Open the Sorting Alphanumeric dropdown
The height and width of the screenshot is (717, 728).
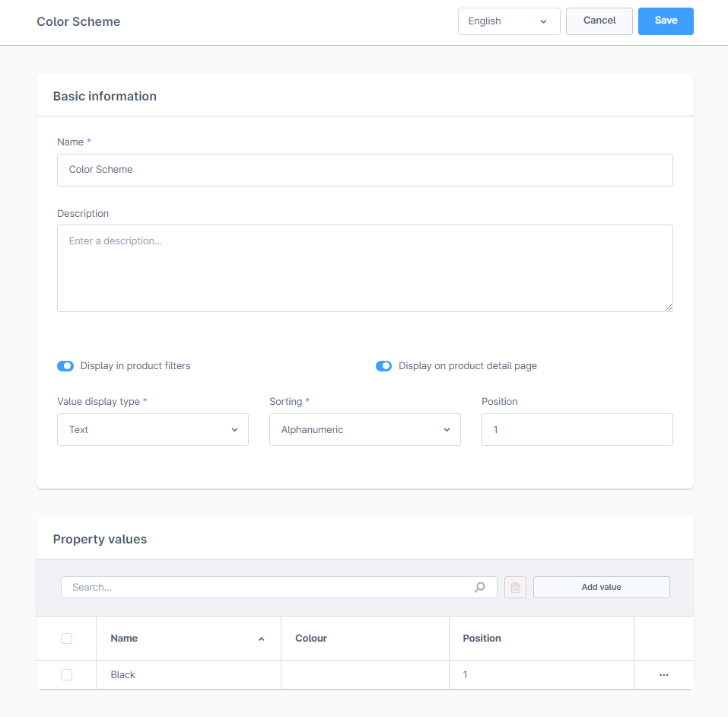click(x=364, y=430)
